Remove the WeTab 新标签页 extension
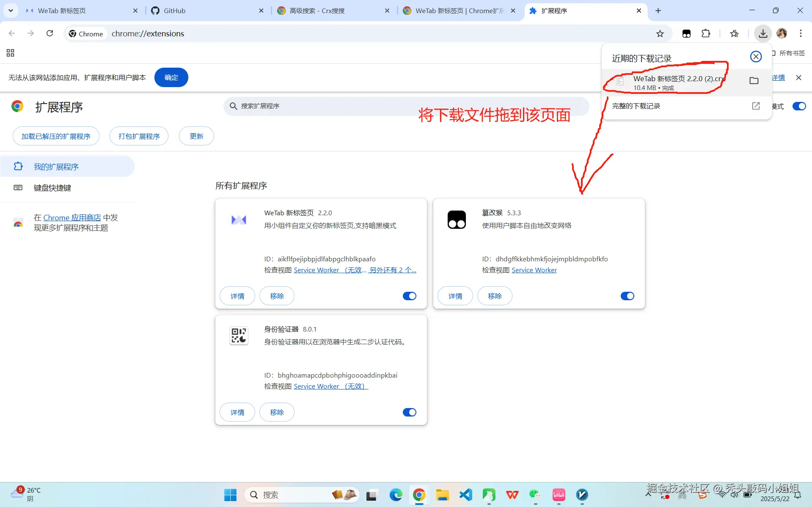812x507 pixels. (x=277, y=296)
